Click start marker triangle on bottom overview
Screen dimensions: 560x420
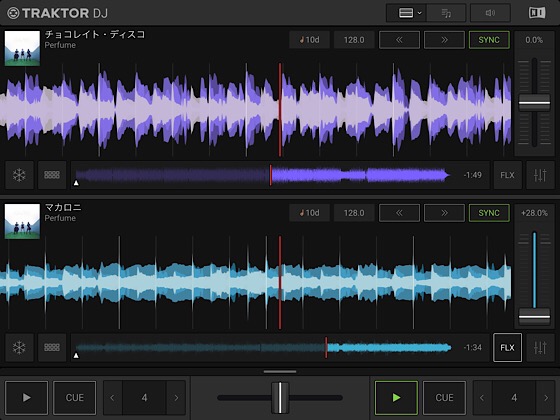pos(76,356)
